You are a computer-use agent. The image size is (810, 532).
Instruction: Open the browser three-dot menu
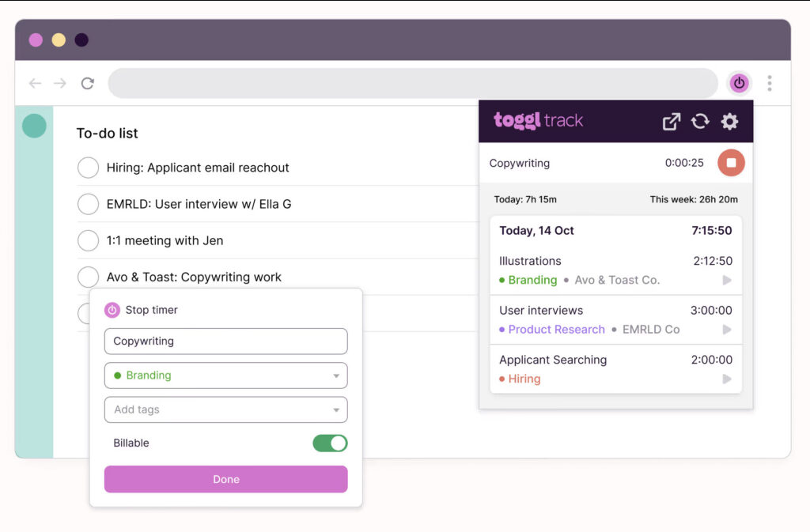770,83
